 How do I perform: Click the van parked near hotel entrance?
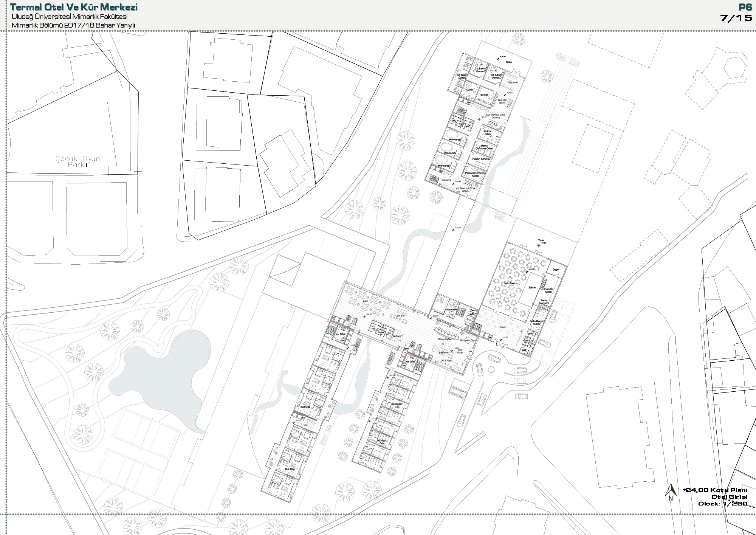tap(458, 392)
